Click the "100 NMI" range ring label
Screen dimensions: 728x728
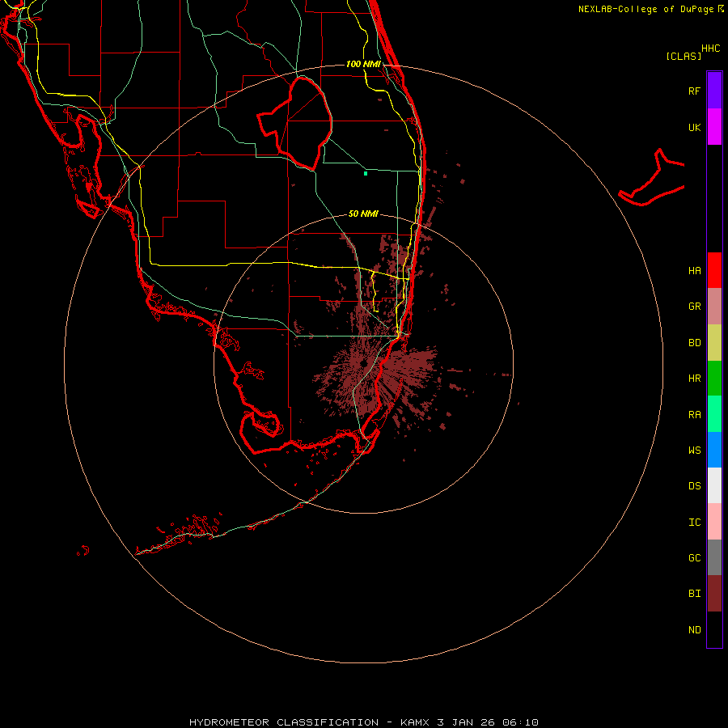tap(363, 64)
